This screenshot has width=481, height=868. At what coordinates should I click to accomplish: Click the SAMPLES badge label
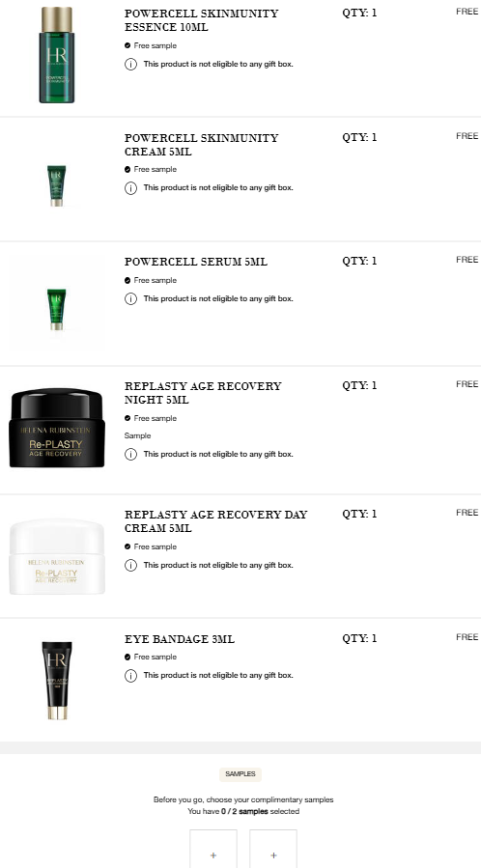click(x=240, y=774)
